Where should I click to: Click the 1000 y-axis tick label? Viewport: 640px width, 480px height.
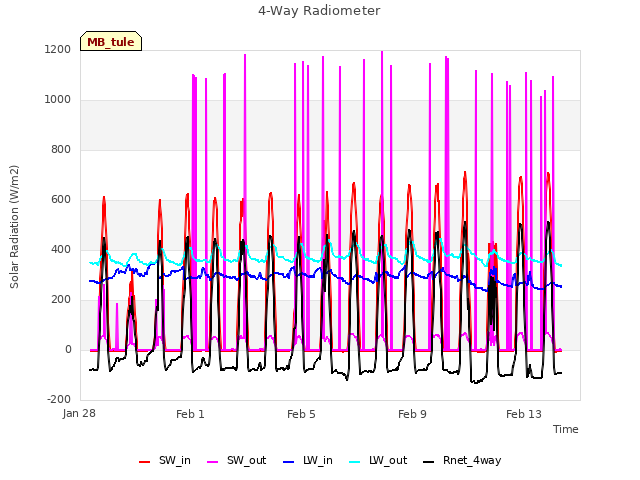(x=58, y=100)
